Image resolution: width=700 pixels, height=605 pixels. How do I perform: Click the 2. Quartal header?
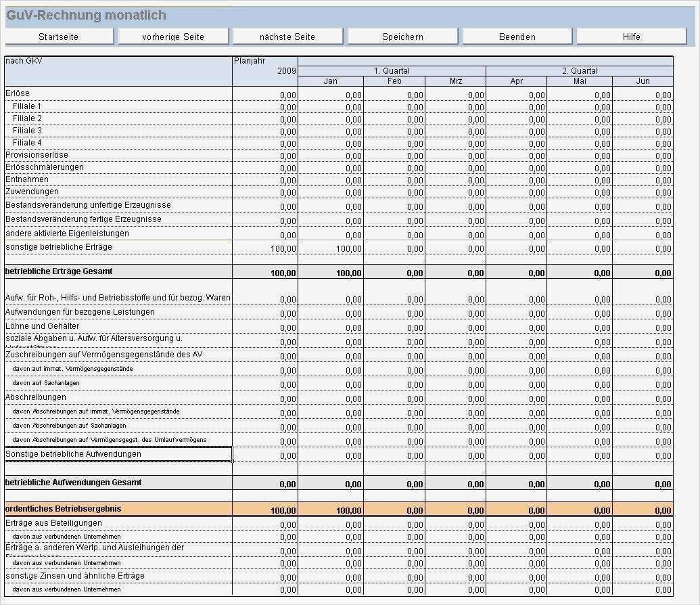pyautogui.click(x=580, y=71)
